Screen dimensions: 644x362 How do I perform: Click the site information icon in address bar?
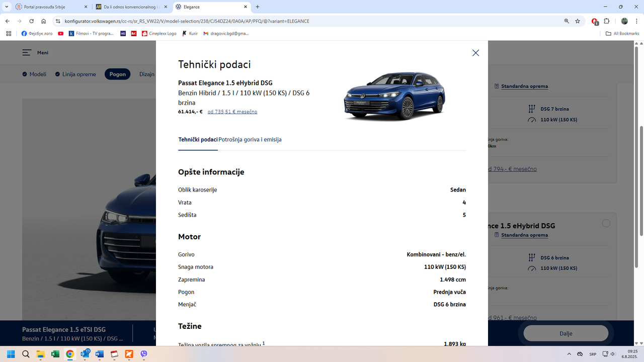point(58,21)
